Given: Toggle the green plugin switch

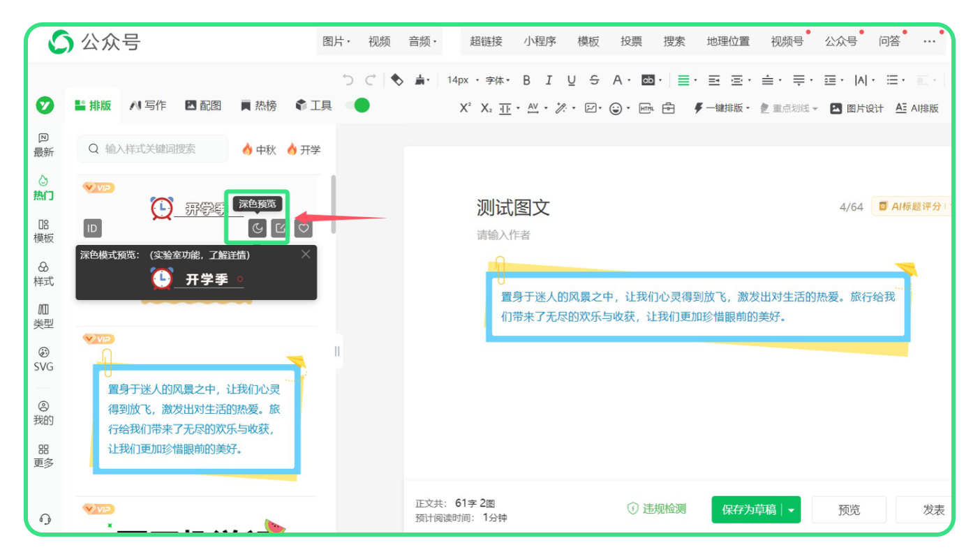Looking at the screenshot, I should point(357,105).
